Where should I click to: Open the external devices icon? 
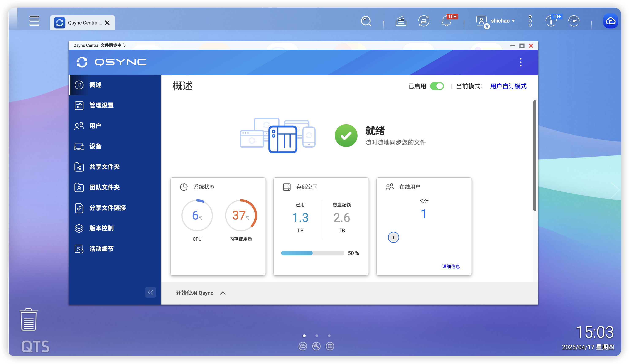pos(424,21)
